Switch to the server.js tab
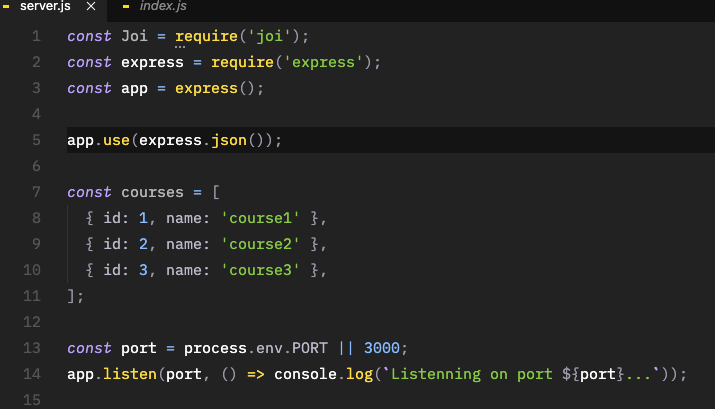Screen dimensions: 715x409 pyautogui.click(x=45, y=6)
